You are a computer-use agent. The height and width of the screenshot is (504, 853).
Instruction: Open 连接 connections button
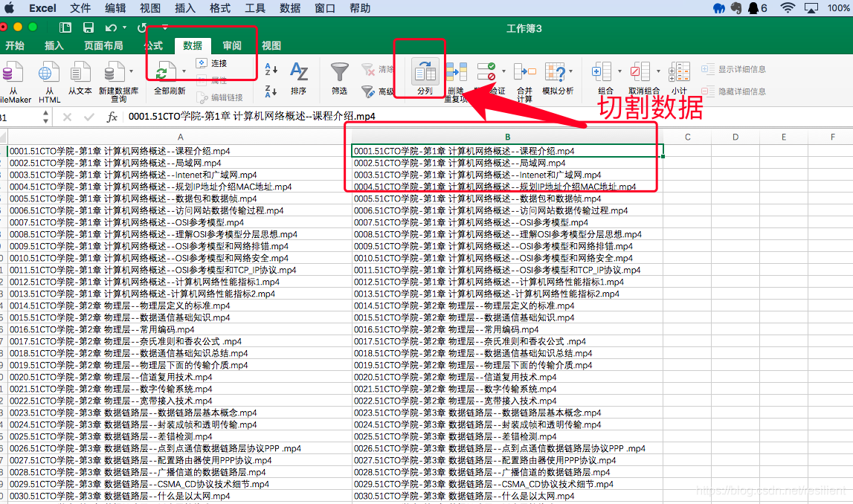point(212,63)
